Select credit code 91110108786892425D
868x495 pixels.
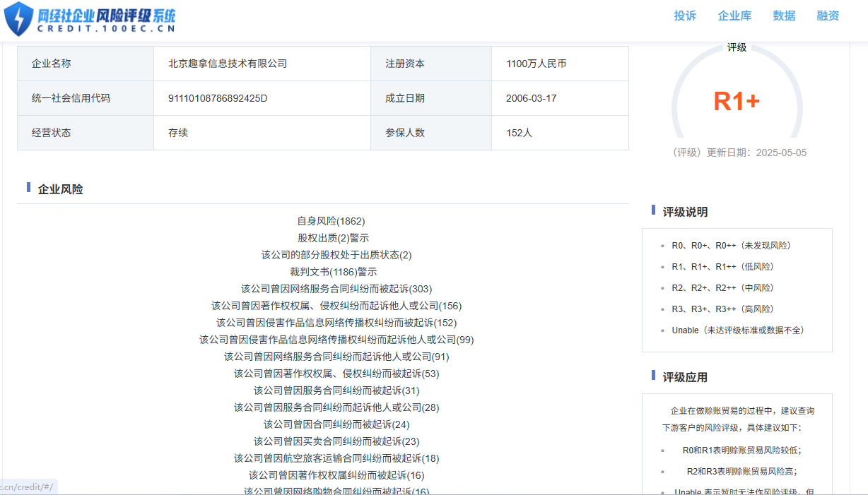click(x=218, y=98)
